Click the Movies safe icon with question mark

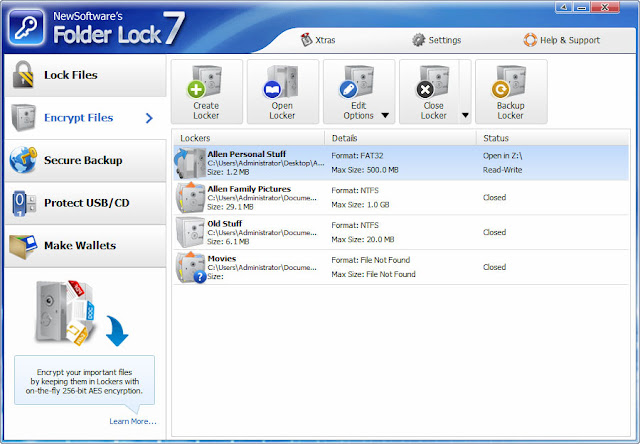[x=191, y=267]
